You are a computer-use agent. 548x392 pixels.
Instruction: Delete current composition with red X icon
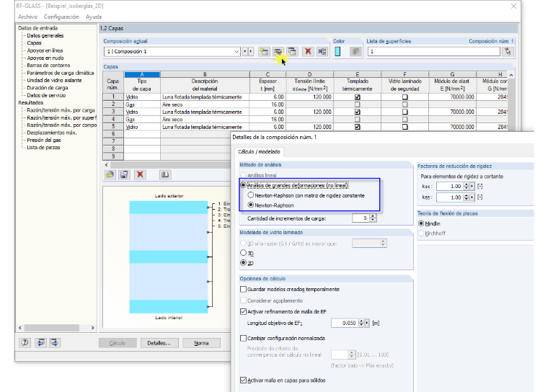coord(308,52)
